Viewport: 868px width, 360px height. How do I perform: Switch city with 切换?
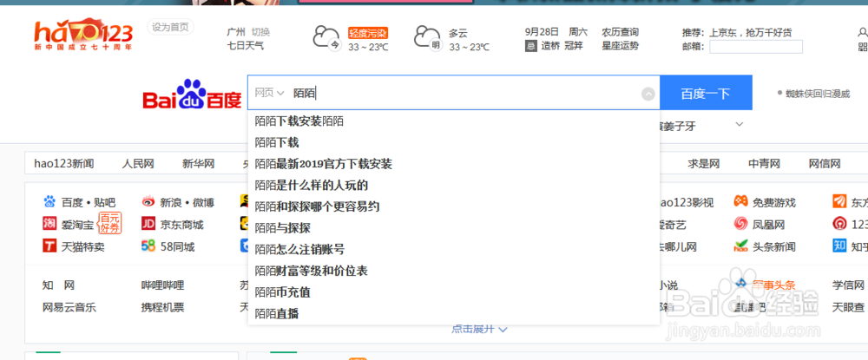260,32
